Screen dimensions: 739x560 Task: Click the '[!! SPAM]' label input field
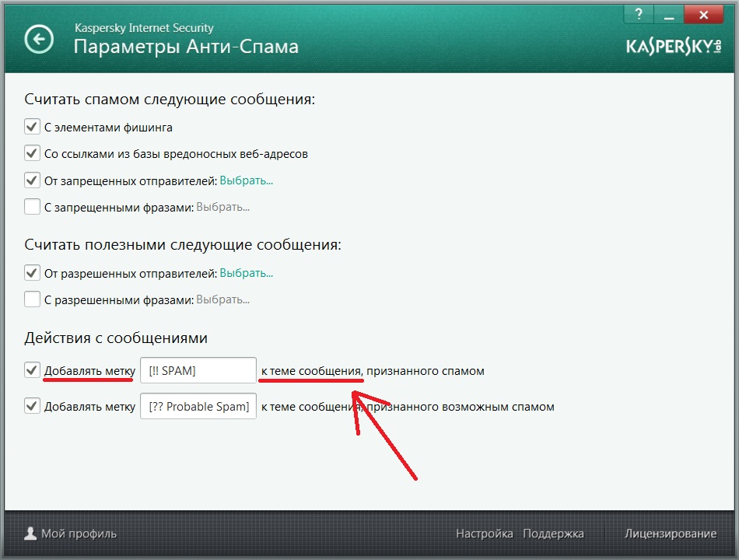pos(198,370)
